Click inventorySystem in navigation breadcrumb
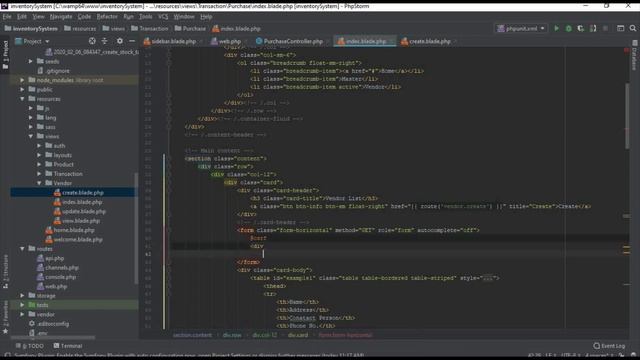Image resolution: width=640 pixels, height=360 pixels. click(x=31, y=29)
